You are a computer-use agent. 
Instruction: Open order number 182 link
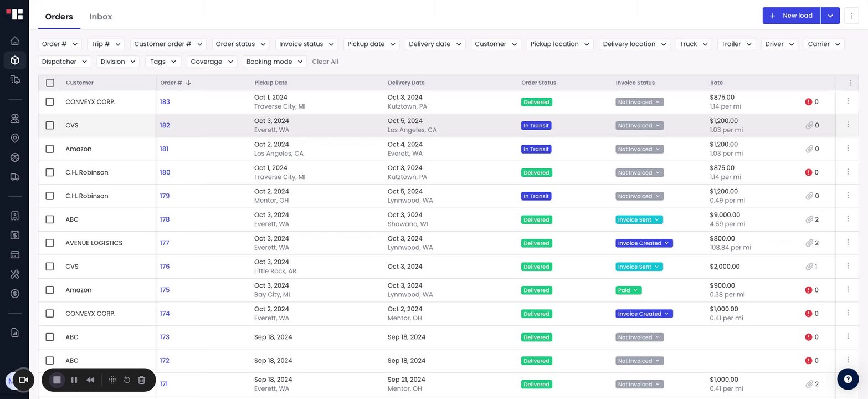click(x=165, y=125)
